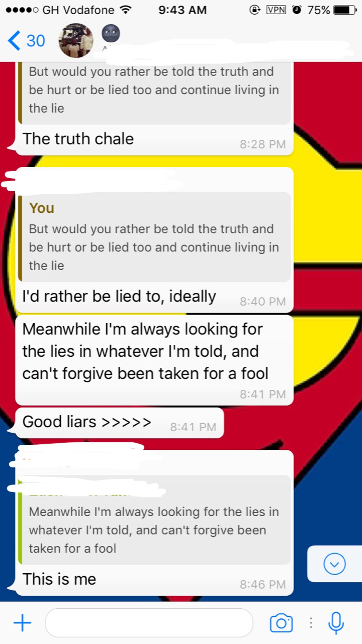Tap the unread count 30 back label
Screen dimensions: 362x644
(36, 40)
